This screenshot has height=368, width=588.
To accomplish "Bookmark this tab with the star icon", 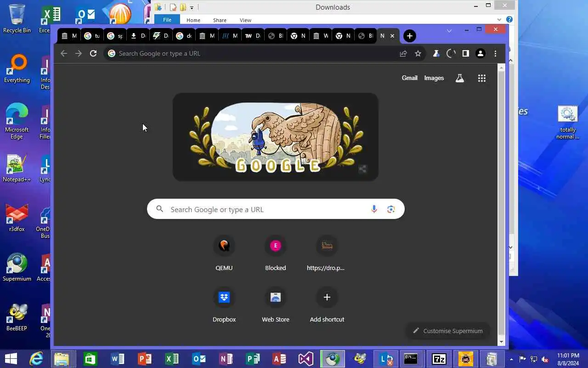I will tap(418, 53).
